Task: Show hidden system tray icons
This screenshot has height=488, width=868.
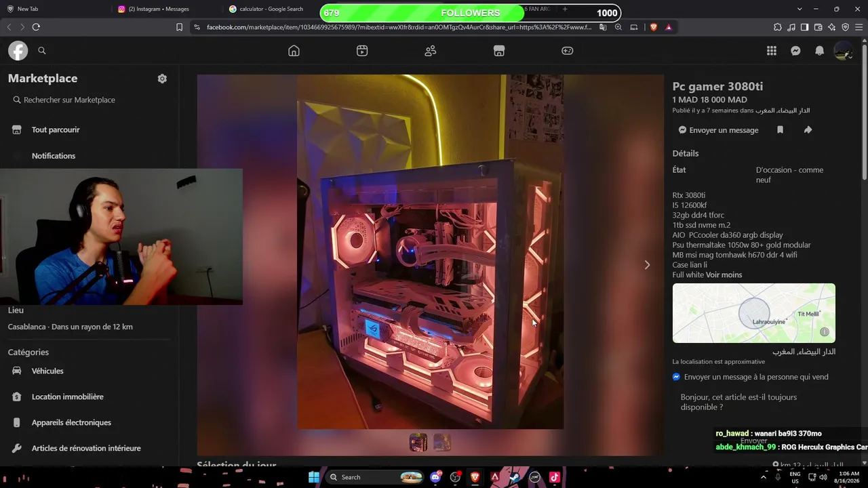Action: tap(764, 477)
